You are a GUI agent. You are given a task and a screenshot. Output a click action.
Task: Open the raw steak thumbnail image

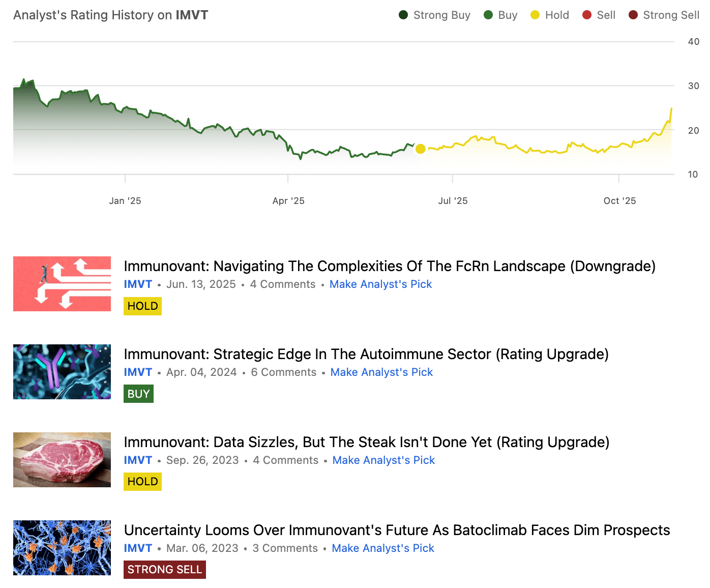(62, 460)
